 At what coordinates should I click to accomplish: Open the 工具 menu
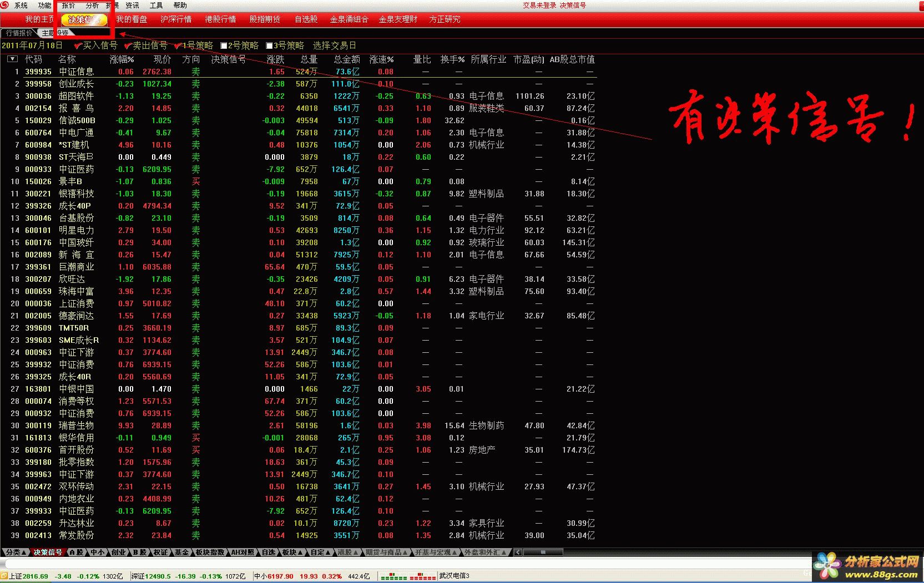point(156,5)
